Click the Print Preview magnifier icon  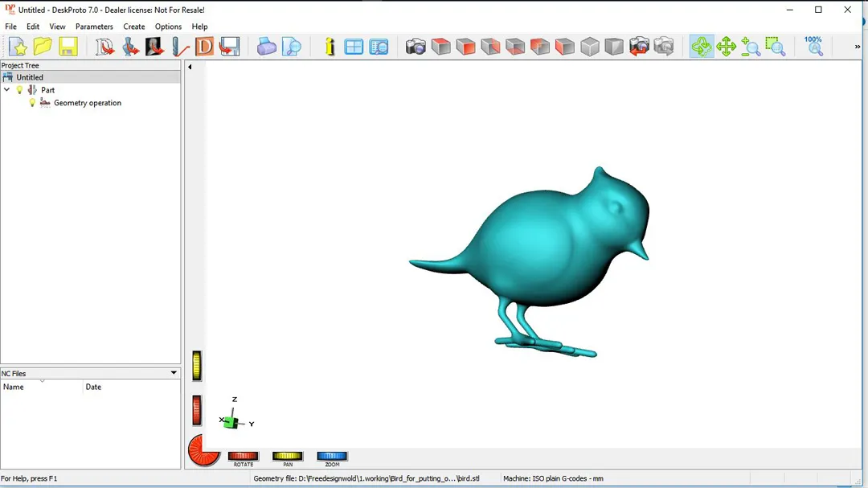point(292,47)
